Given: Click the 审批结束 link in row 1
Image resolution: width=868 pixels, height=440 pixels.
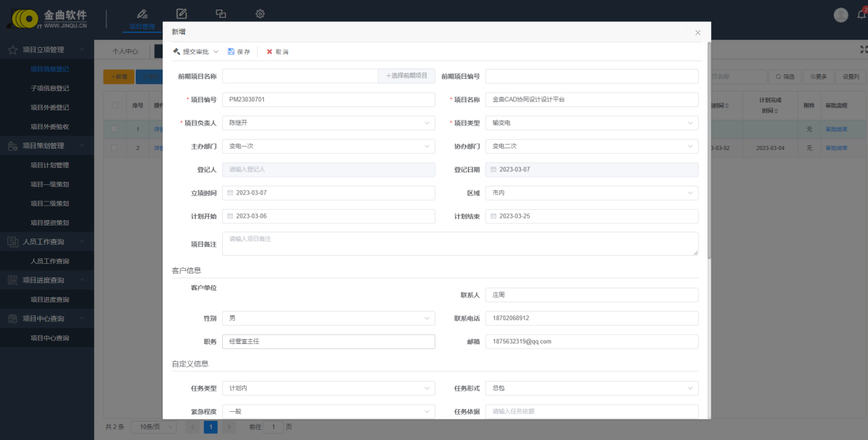Looking at the screenshot, I should coord(836,129).
